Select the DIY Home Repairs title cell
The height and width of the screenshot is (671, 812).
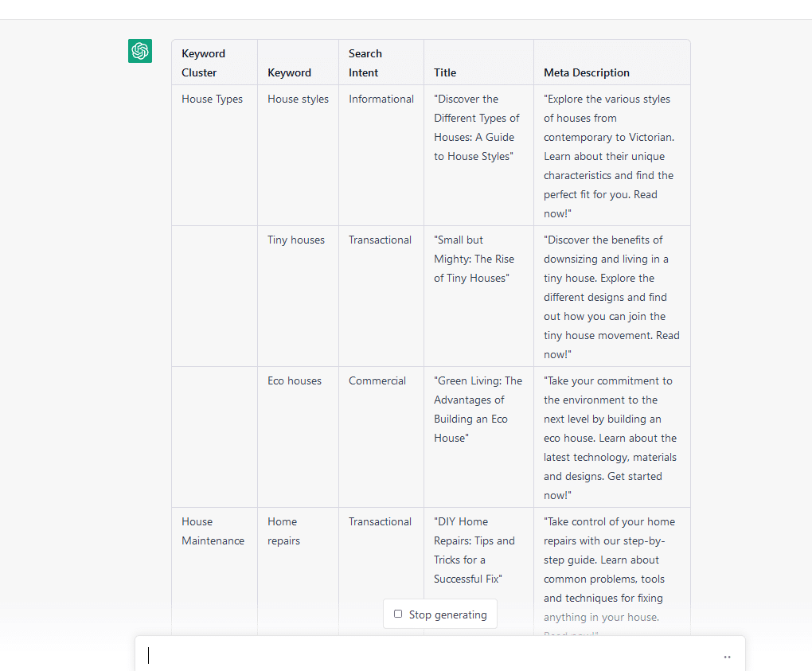(474, 550)
